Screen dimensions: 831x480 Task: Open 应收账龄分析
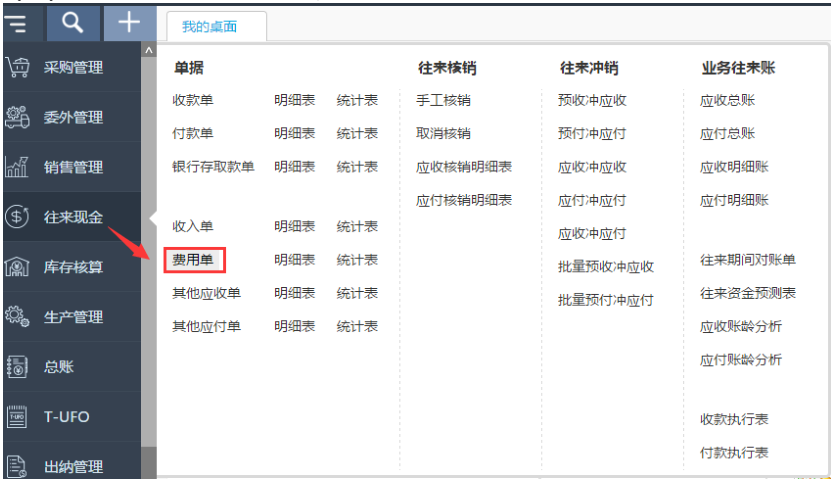point(741,326)
